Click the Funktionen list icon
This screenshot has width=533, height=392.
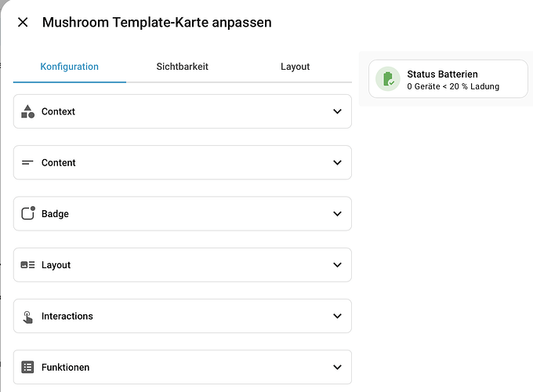pos(27,367)
